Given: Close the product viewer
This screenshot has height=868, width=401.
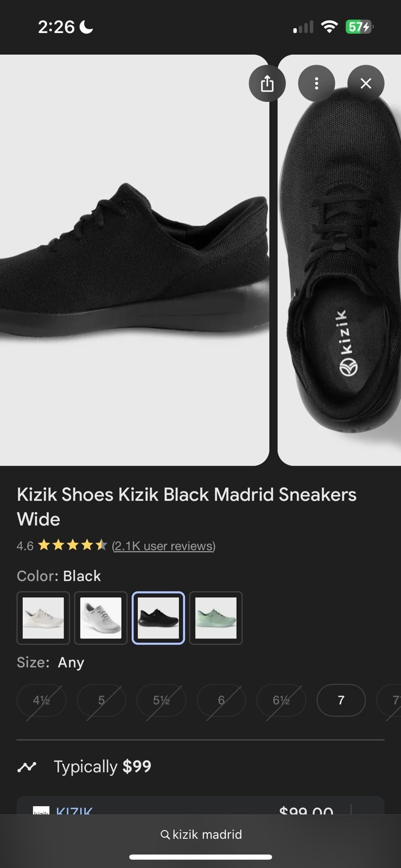Looking at the screenshot, I should point(366,84).
